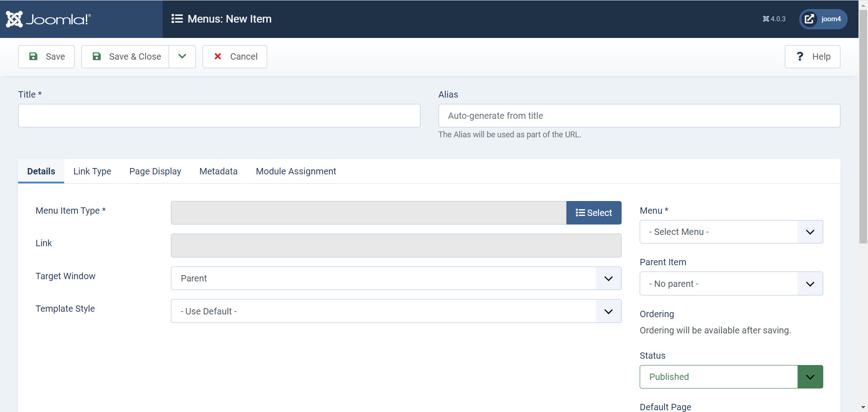Expand the Save & Close options arrow

pos(182,56)
